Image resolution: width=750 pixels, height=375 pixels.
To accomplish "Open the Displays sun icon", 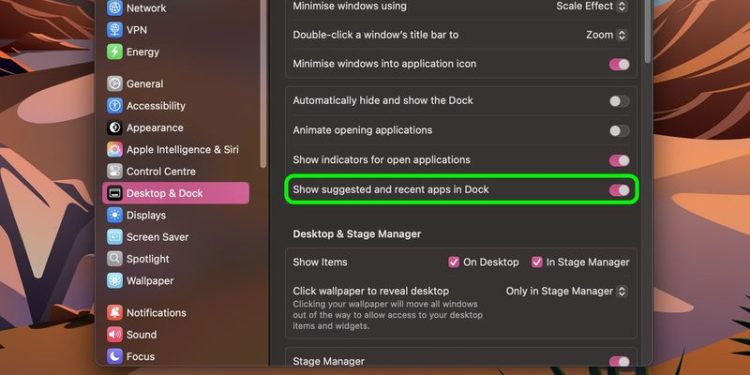I will pos(115,215).
